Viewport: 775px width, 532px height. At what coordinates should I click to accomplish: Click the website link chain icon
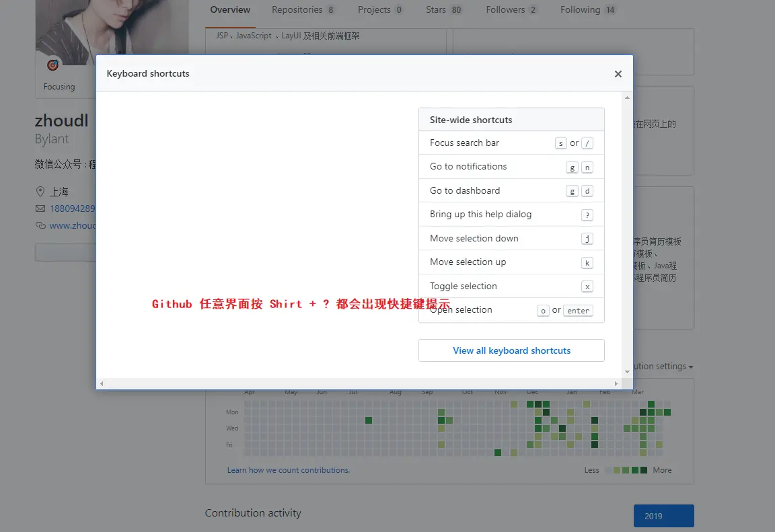tap(40, 225)
